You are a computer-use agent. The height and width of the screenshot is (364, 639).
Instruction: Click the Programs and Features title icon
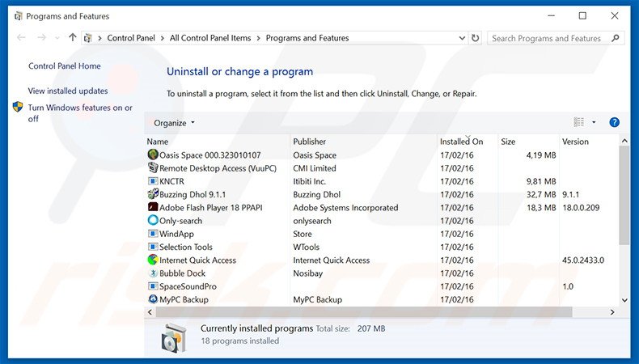point(18,16)
